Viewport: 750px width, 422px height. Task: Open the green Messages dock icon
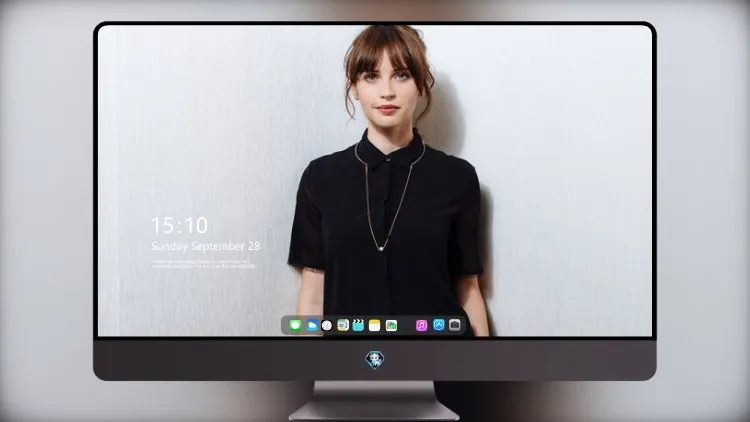coord(295,325)
